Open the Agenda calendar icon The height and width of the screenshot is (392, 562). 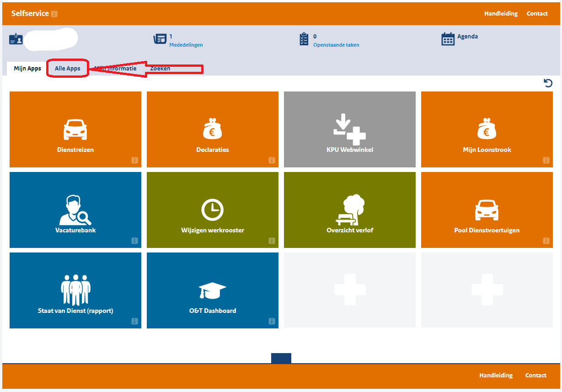click(448, 39)
